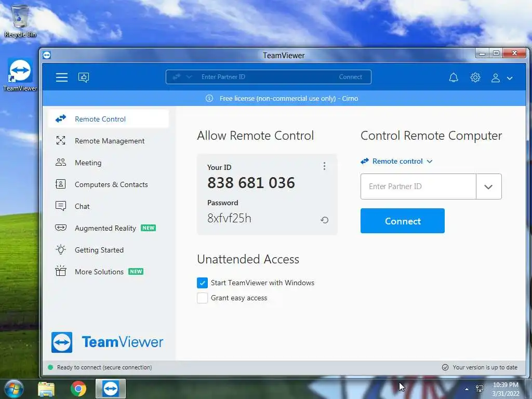Screen dimensions: 532x399
Task: Click the Enter Partner ID field in main panel
Action: [418, 187]
